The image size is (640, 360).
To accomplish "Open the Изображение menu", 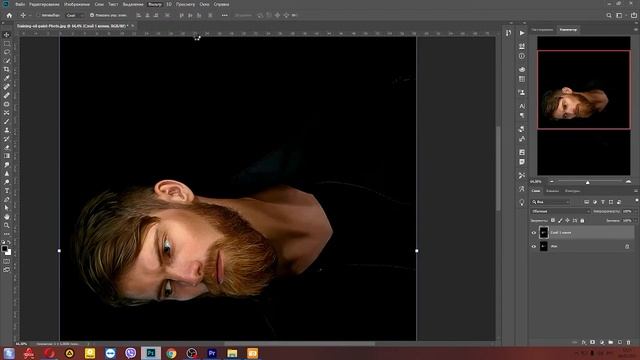I will coord(77,4).
